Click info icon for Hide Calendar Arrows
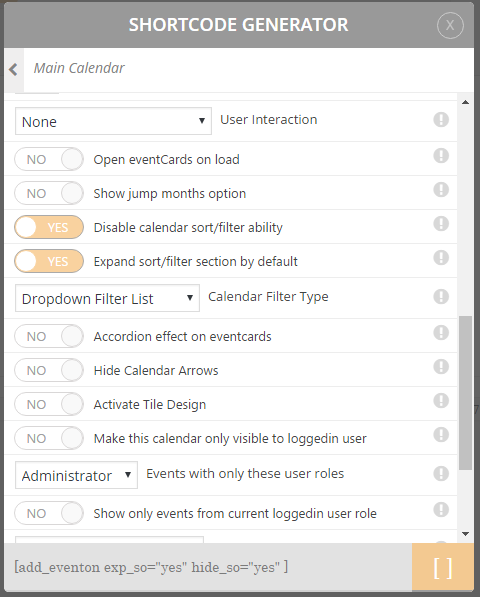 [441, 367]
